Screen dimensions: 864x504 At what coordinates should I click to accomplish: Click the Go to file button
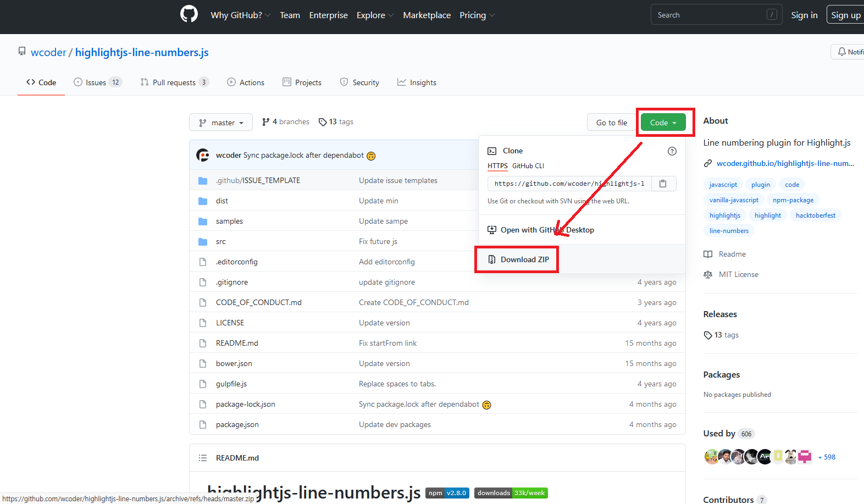click(612, 123)
